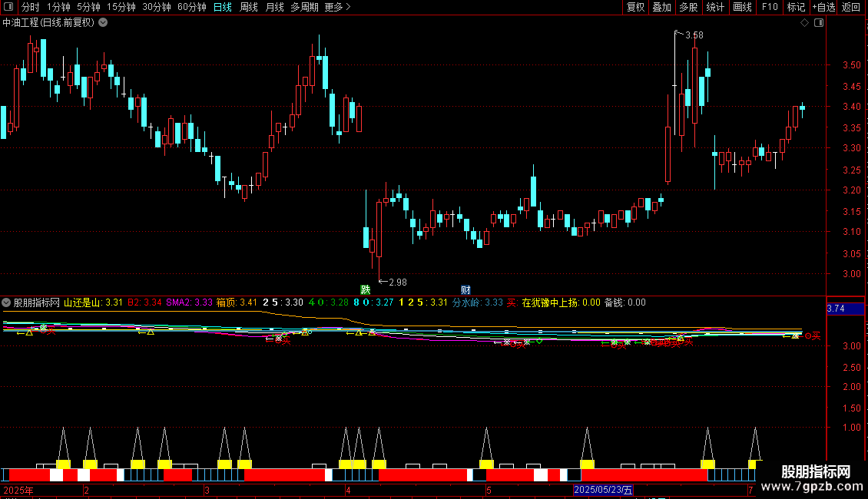Click the B2: 3.34 indicator value
Viewport: 868px width, 499px height.
[144, 302]
